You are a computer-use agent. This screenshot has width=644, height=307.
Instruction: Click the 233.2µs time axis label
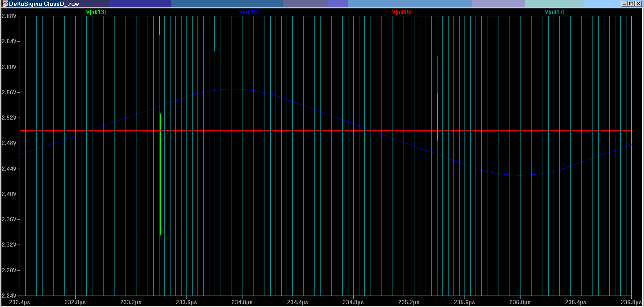point(131,302)
